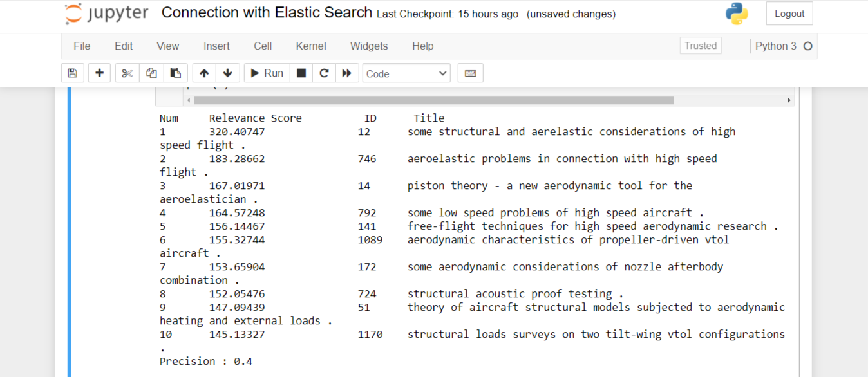This screenshot has height=377, width=868.
Task: Restart the kernel using the refresh icon
Action: (x=324, y=73)
